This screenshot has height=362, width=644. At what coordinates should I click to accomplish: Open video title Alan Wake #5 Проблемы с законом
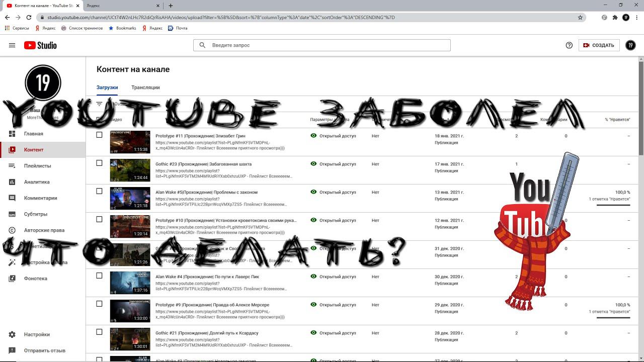point(206,192)
